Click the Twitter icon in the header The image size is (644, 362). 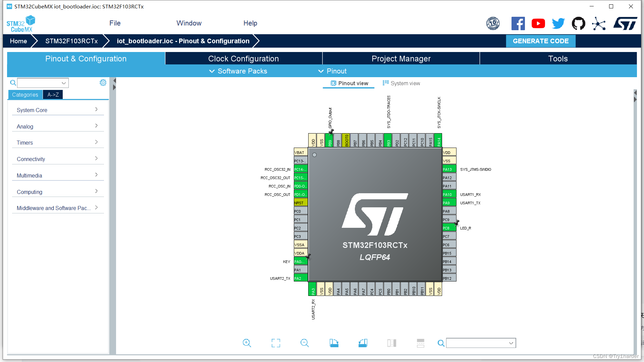click(x=558, y=23)
